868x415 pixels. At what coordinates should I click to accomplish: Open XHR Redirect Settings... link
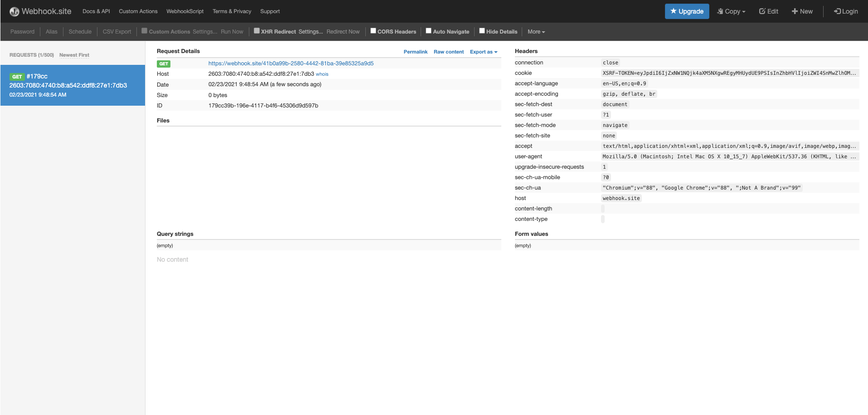tap(311, 32)
